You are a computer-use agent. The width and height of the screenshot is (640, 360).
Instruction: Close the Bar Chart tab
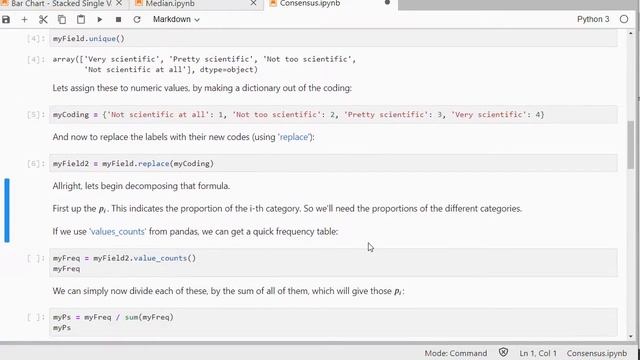[x=119, y=3]
